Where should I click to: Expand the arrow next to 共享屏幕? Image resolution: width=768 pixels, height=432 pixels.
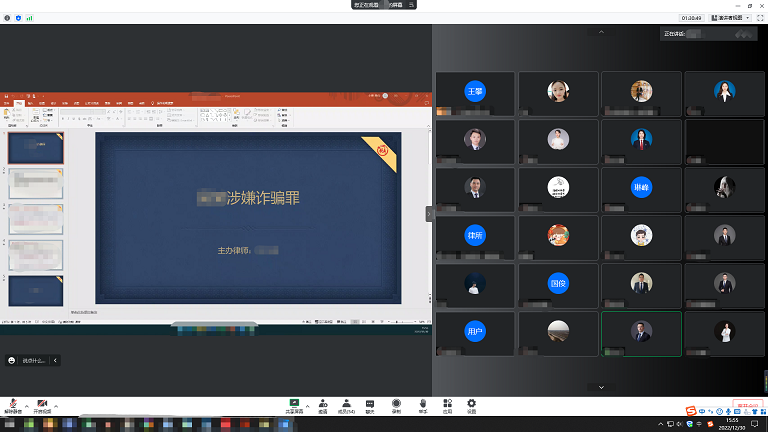[x=307, y=405]
